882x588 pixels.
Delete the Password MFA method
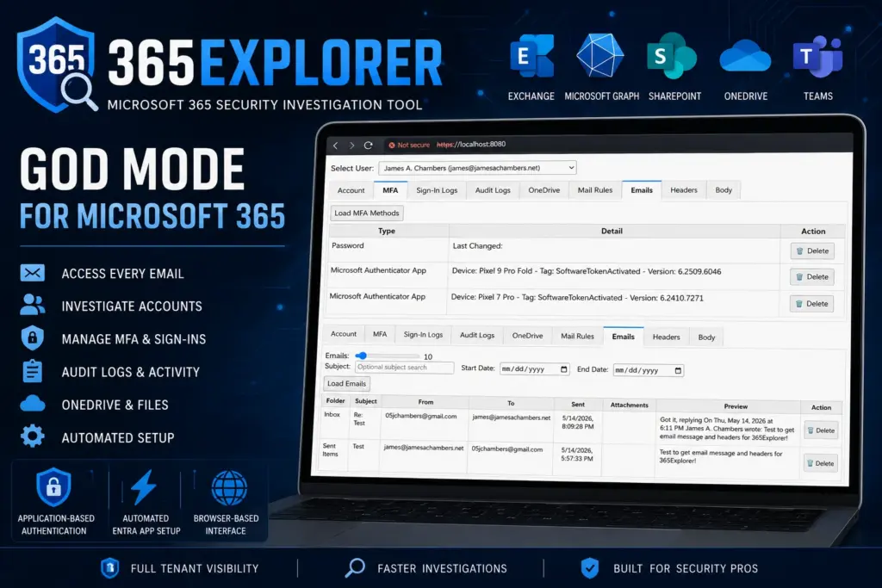click(812, 251)
